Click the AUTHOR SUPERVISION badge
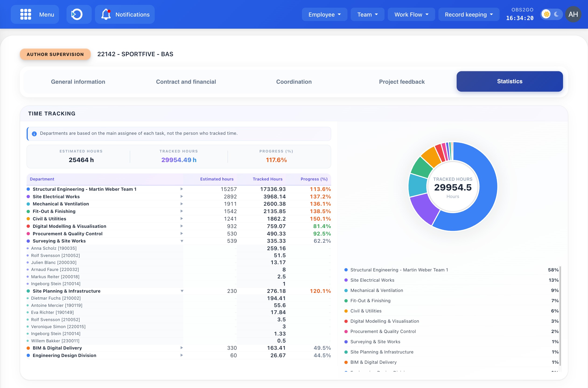This screenshot has width=588, height=388. point(55,54)
